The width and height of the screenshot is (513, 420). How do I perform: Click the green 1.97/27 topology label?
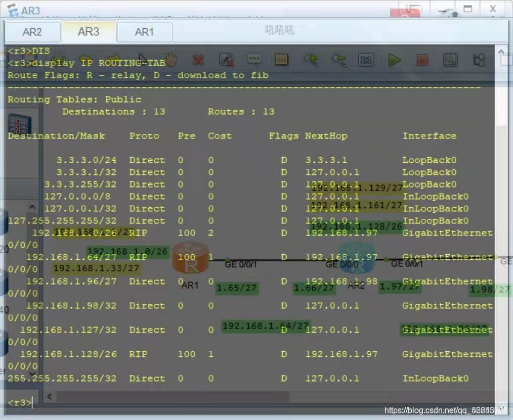[x=400, y=287]
